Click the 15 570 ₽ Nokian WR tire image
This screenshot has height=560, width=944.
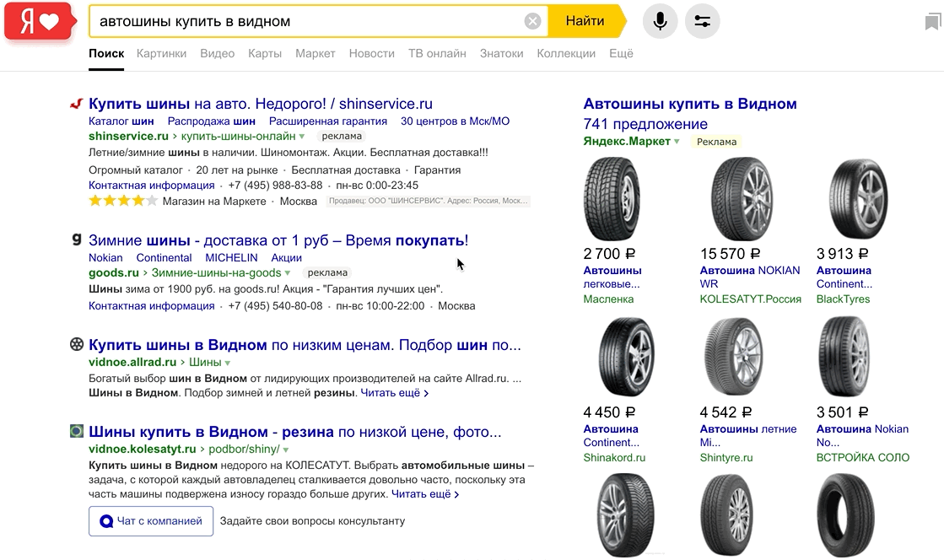pos(742,199)
